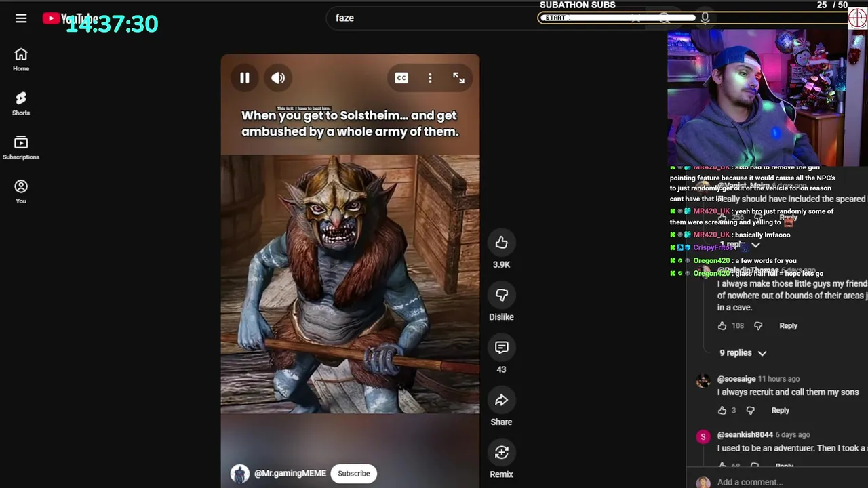Open Subscriptions in the sidebar
Viewport: 868px width, 488px height.
point(21,148)
